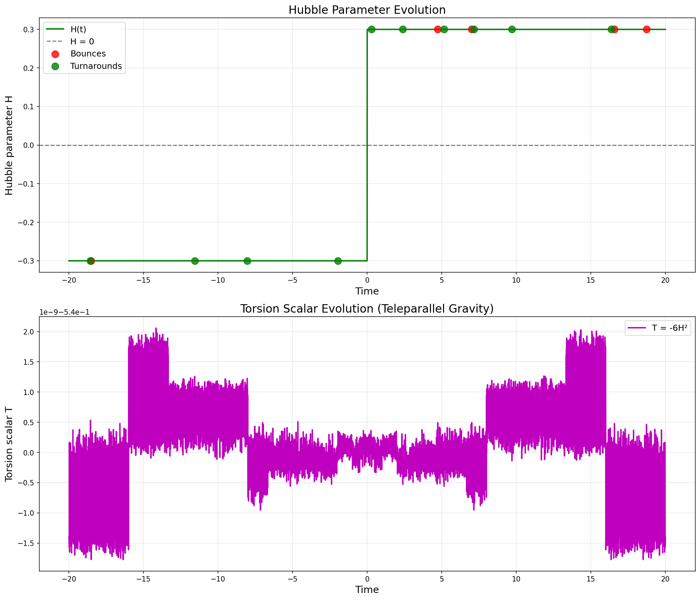The height and width of the screenshot is (600, 700).
Task: Click the turnaround marker near time 2.5
Action: pyautogui.click(x=403, y=29)
